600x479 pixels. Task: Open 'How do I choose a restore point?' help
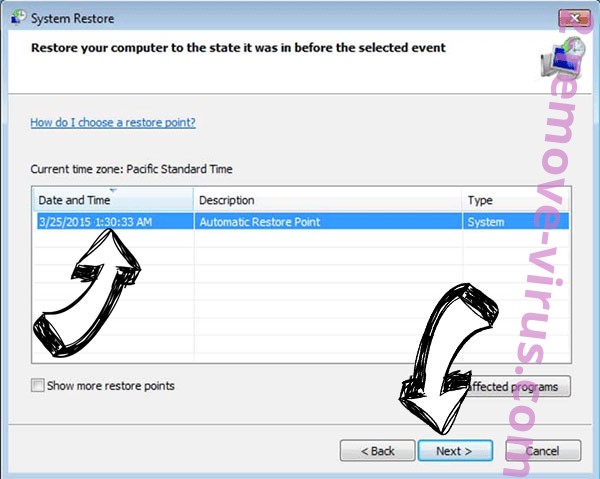113,122
